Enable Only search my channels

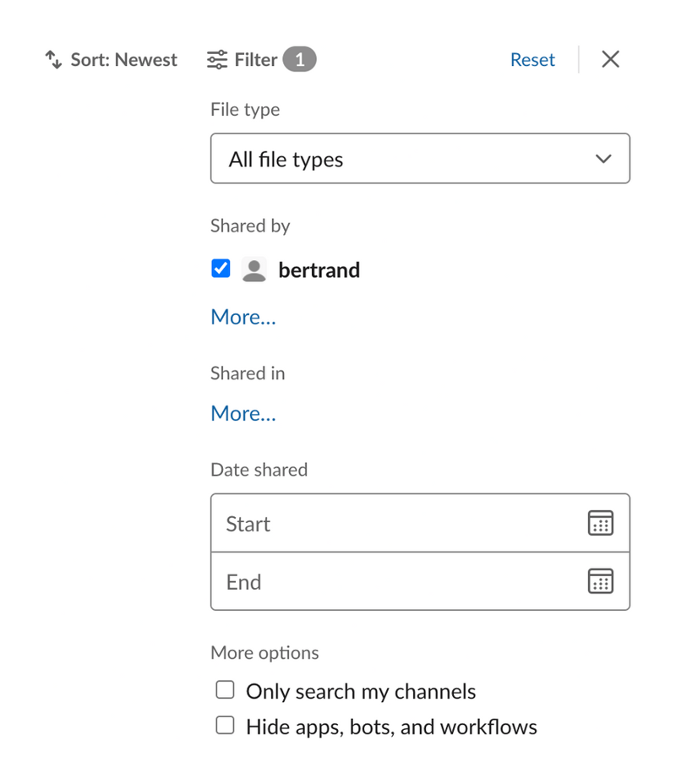point(225,689)
